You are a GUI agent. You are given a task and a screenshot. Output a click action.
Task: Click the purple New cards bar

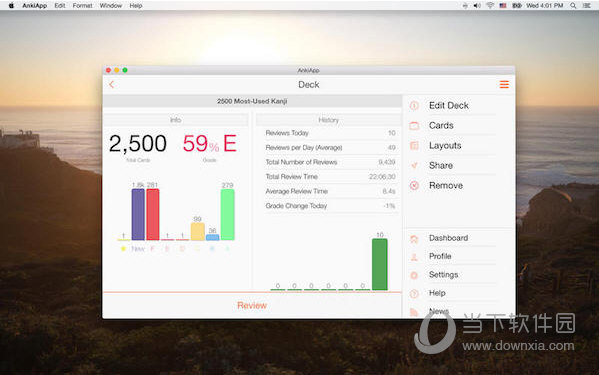pos(138,214)
